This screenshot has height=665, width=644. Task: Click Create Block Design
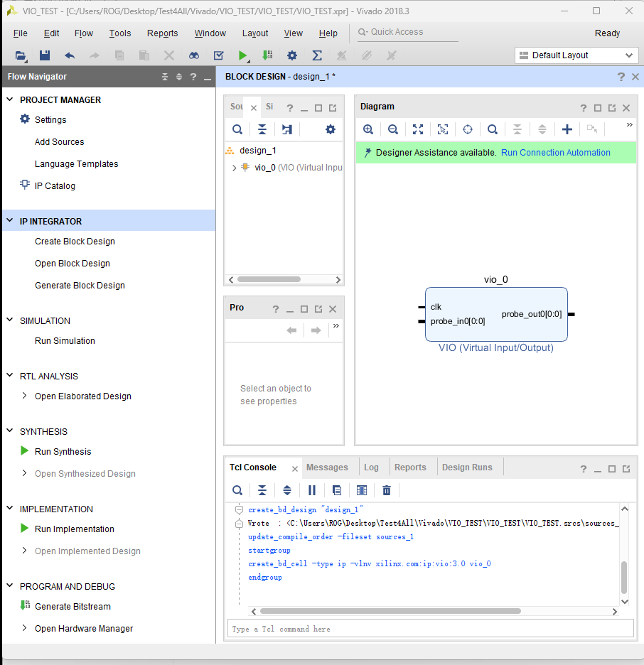click(x=75, y=242)
